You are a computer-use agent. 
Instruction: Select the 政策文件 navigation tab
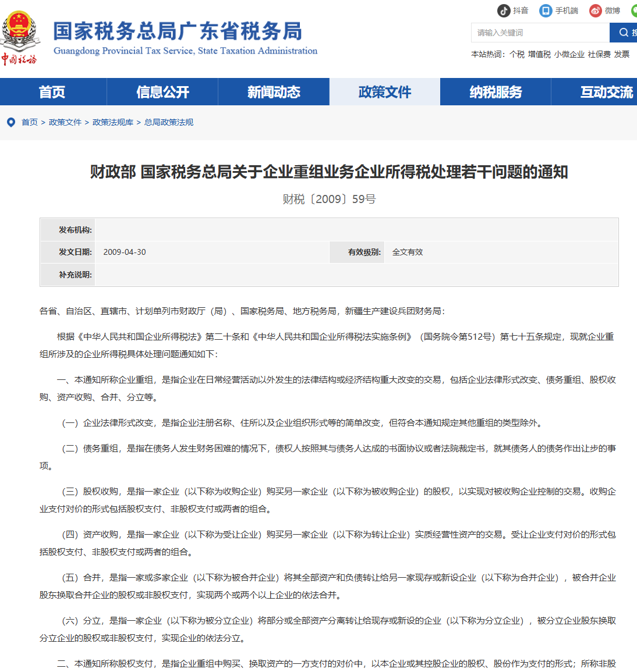(384, 92)
